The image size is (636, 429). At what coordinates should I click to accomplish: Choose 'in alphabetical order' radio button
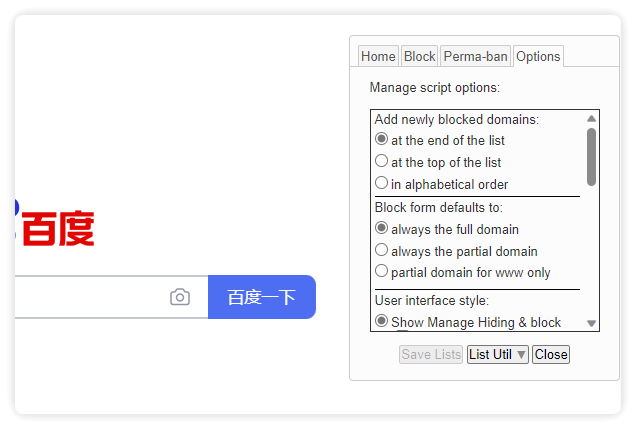point(381,184)
